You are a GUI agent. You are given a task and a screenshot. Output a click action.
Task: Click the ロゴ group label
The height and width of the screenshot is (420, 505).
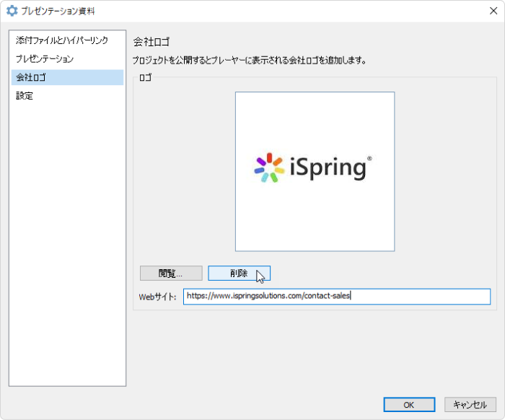(x=145, y=78)
